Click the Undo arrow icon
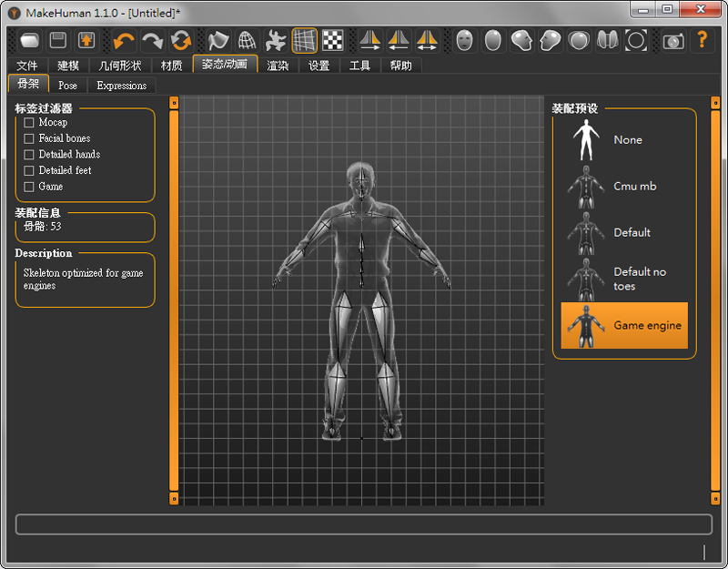 click(124, 40)
